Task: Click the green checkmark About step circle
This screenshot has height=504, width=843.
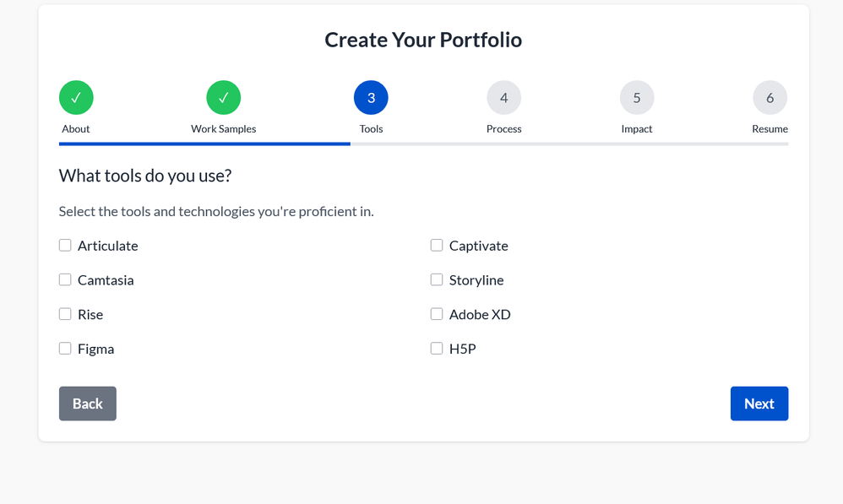Action: pyautogui.click(x=76, y=98)
